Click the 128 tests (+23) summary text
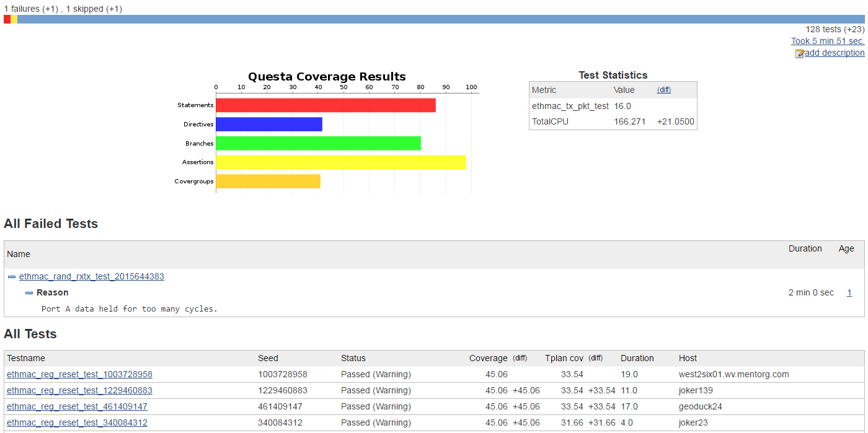868x433 pixels. click(x=835, y=29)
